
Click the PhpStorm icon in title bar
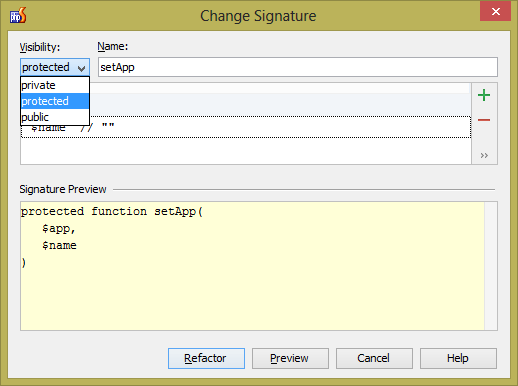18,15
